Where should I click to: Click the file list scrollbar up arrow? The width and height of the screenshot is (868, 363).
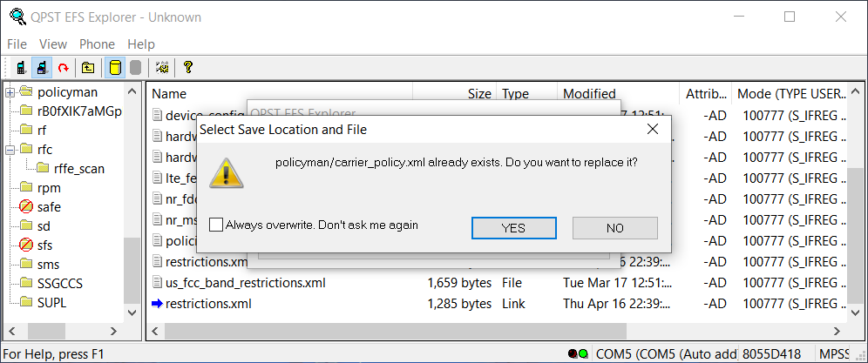tap(855, 91)
